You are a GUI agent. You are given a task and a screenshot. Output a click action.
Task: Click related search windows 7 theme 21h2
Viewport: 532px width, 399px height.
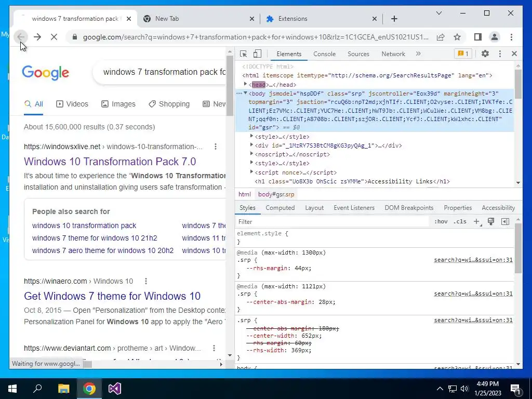95,238
